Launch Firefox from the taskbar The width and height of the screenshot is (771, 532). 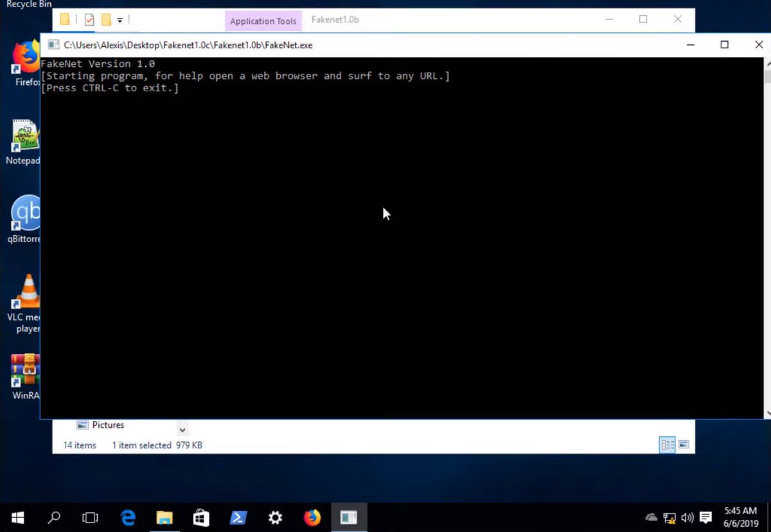point(312,517)
